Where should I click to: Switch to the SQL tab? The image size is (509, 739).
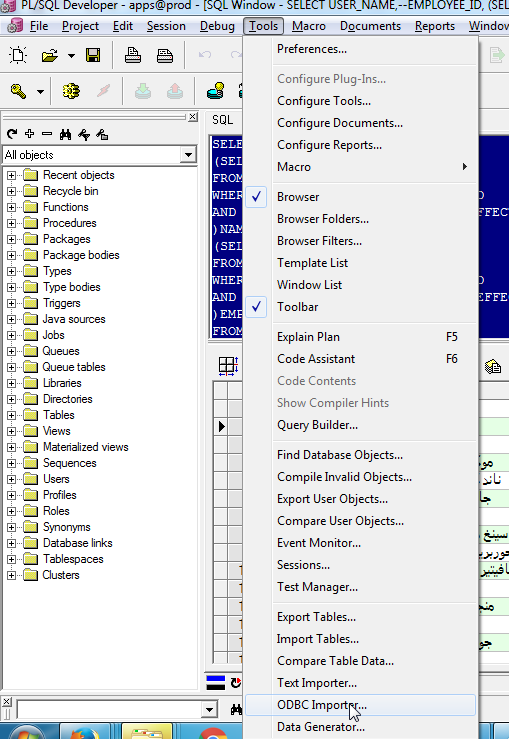click(x=223, y=120)
